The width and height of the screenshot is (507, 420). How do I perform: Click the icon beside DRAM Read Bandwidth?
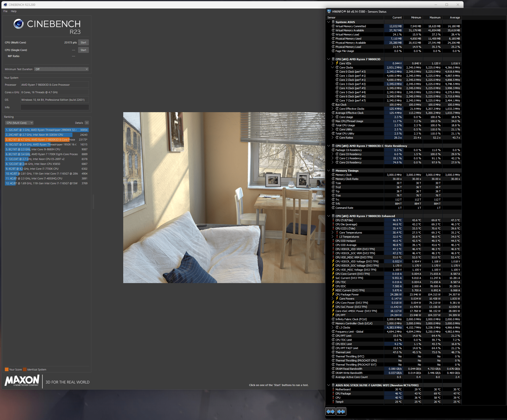point(333,369)
